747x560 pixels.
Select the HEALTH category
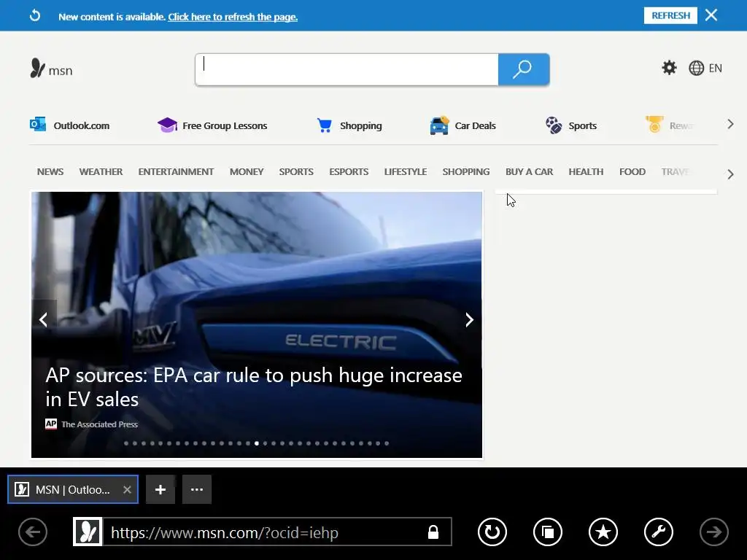point(586,171)
